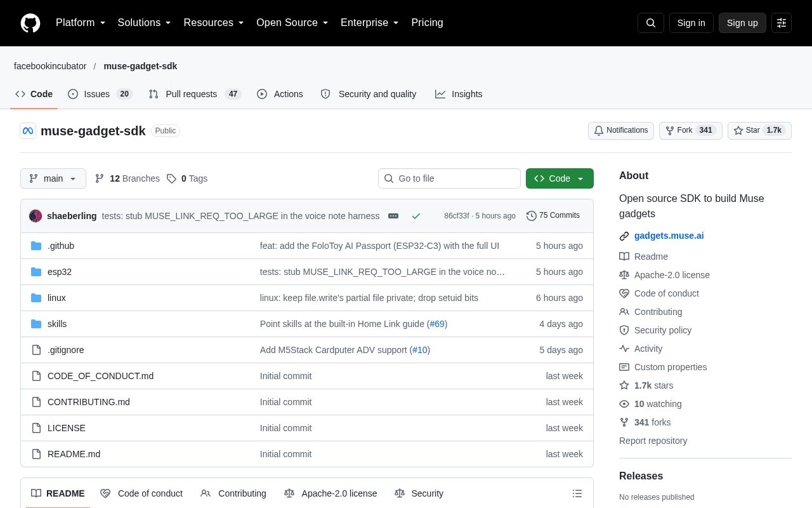Expand the Solutions menu

click(x=145, y=23)
